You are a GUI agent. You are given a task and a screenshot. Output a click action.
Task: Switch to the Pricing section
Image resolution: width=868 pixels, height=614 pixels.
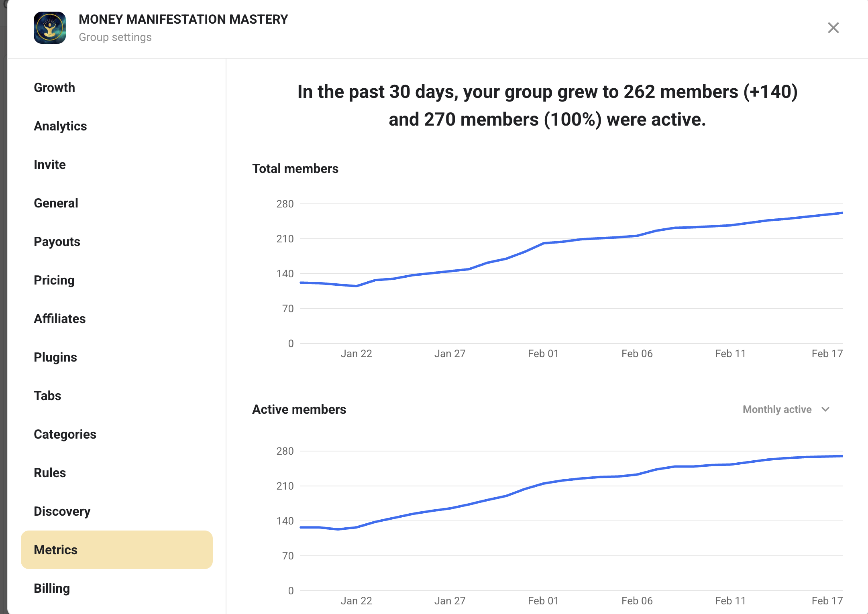point(54,280)
